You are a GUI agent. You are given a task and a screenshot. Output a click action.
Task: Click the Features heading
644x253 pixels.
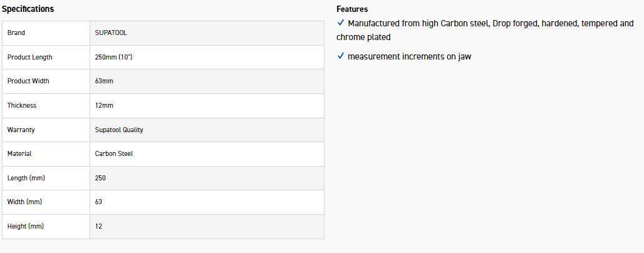point(352,9)
